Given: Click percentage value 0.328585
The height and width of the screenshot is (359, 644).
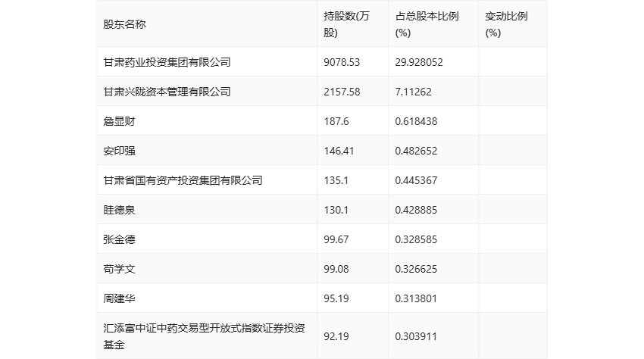Looking at the screenshot, I should pyautogui.click(x=416, y=239).
